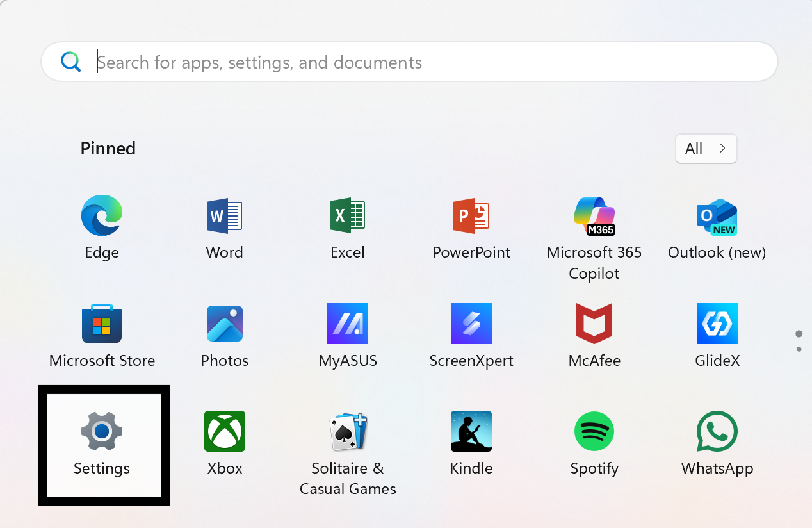This screenshot has width=812, height=528.
Task: Show All apps list
Action: coord(706,149)
